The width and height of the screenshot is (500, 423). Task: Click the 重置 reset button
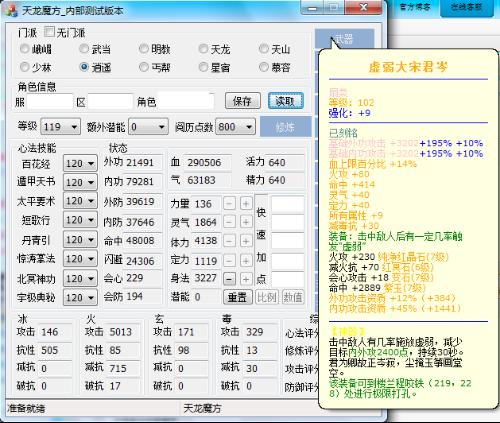point(237,297)
